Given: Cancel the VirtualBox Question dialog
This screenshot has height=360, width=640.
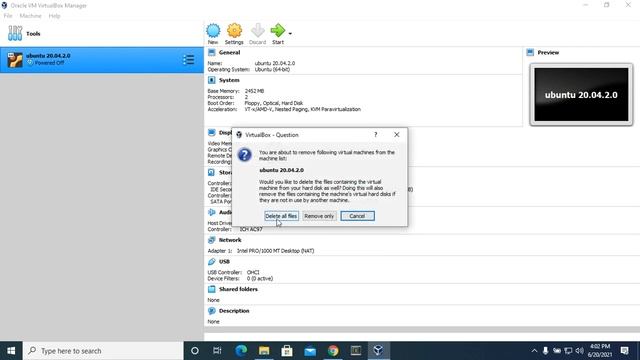Looking at the screenshot, I should tap(357, 216).
